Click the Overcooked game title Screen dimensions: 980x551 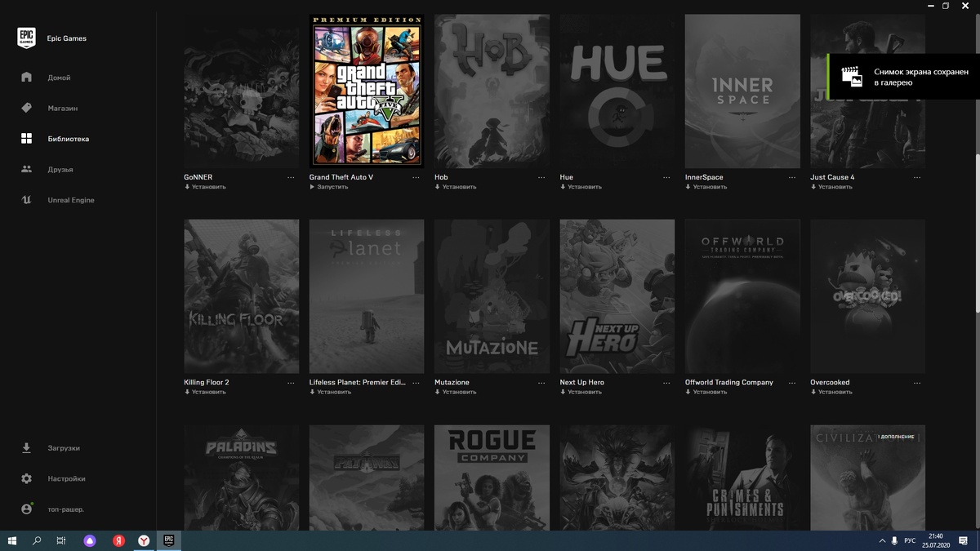(830, 382)
